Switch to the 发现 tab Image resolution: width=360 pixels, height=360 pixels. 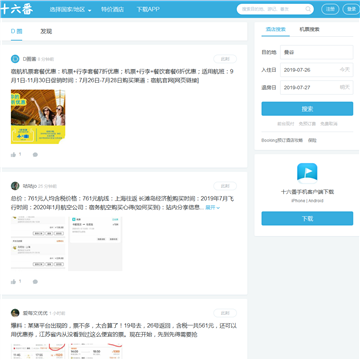click(x=46, y=31)
